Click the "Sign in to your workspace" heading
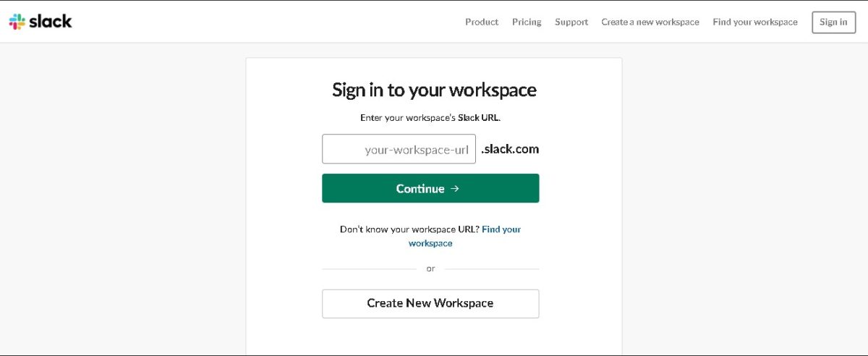868x356 pixels. [x=434, y=90]
